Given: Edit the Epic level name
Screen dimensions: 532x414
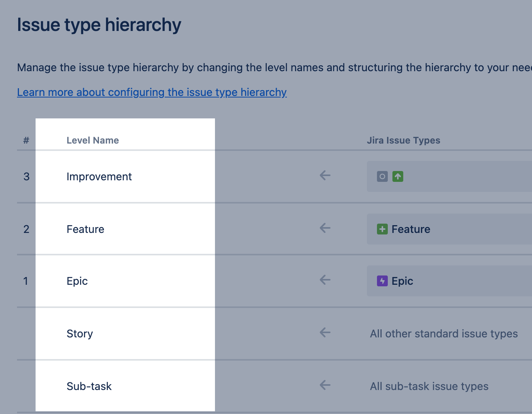Looking at the screenshot, I should click(77, 281).
